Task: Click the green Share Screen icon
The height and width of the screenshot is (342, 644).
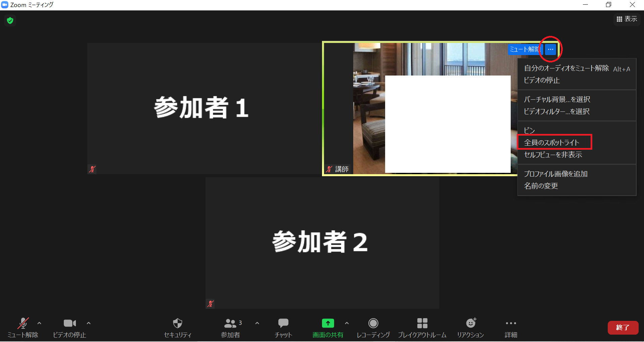Action: [328, 324]
